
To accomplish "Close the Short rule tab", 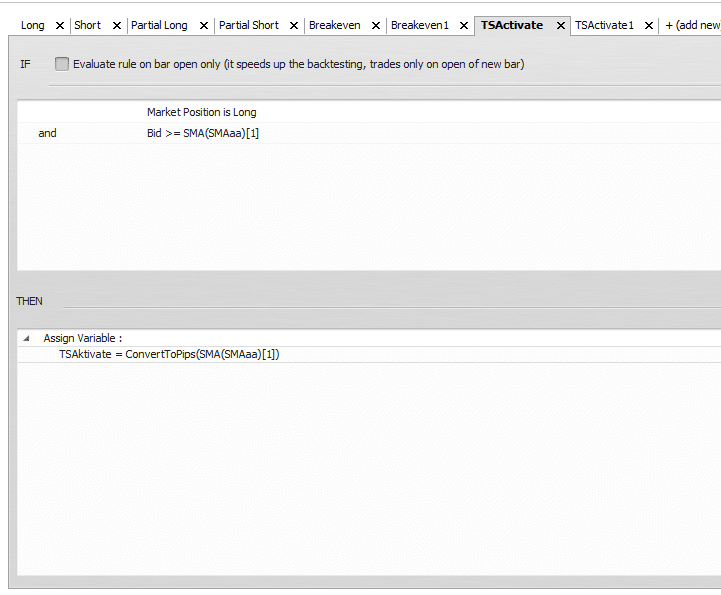I will (117, 26).
